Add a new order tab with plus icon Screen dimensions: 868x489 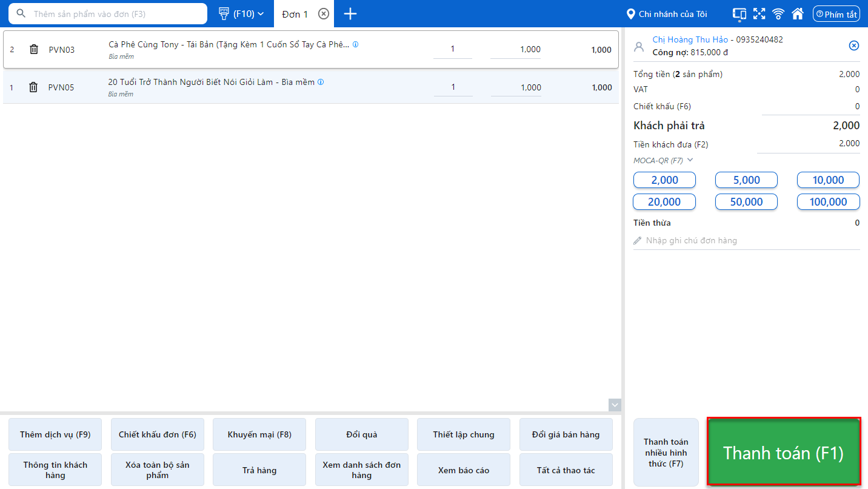pos(350,13)
